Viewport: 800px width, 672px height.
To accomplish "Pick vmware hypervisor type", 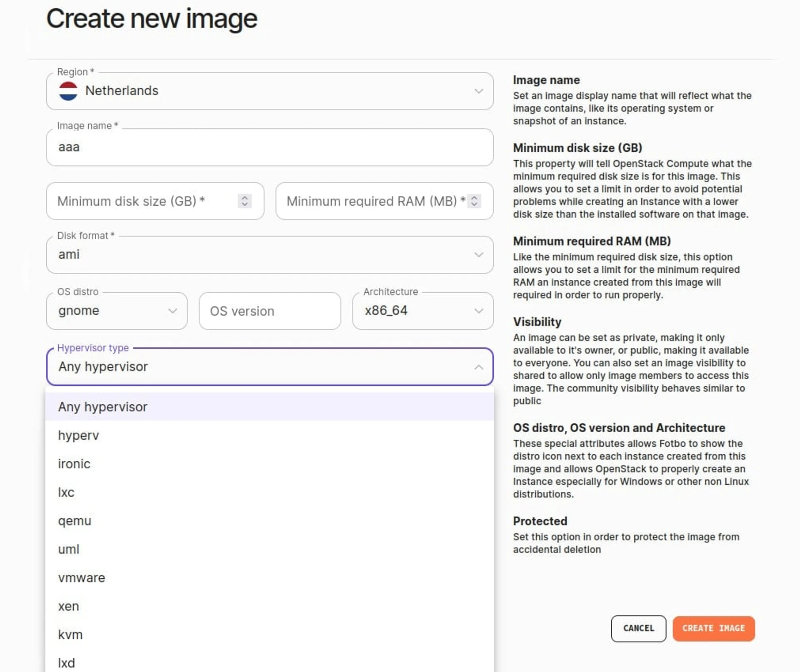I will click(x=270, y=578).
